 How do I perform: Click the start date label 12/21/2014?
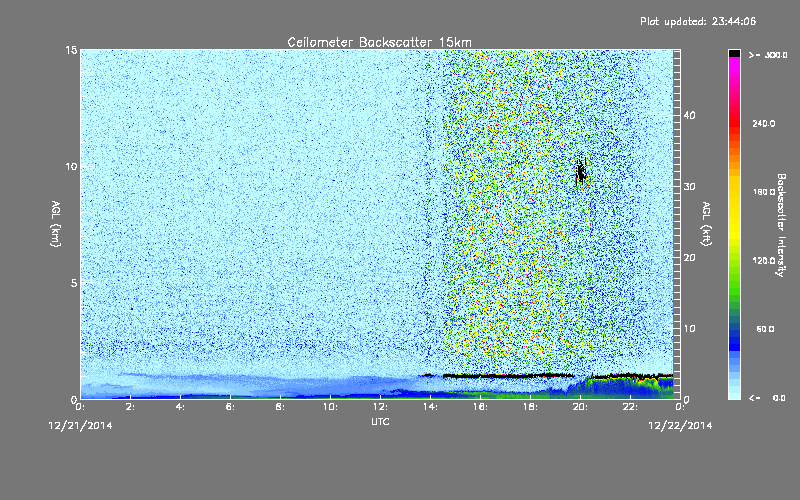(x=80, y=426)
